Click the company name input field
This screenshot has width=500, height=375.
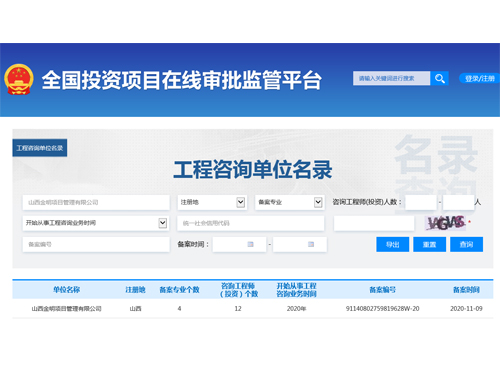click(96, 202)
